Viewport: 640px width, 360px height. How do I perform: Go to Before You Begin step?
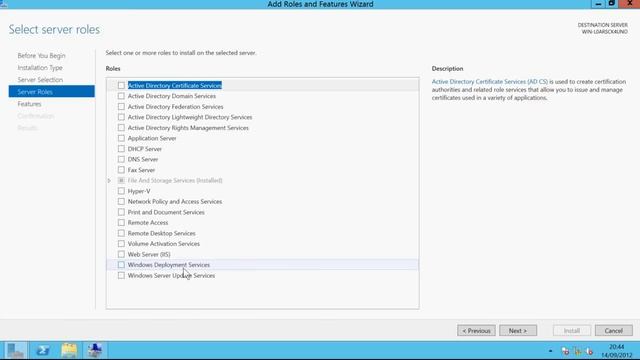coord(41,56)
